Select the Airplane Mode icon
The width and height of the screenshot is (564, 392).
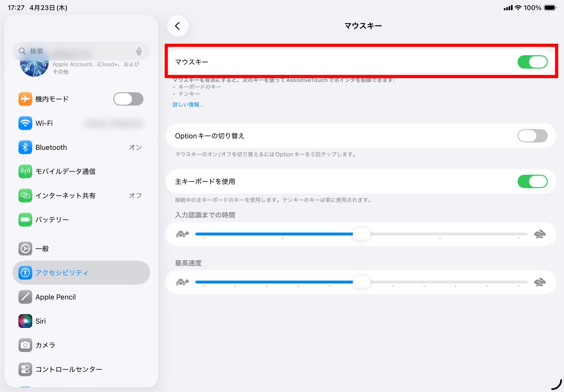(x=25, y=99)
